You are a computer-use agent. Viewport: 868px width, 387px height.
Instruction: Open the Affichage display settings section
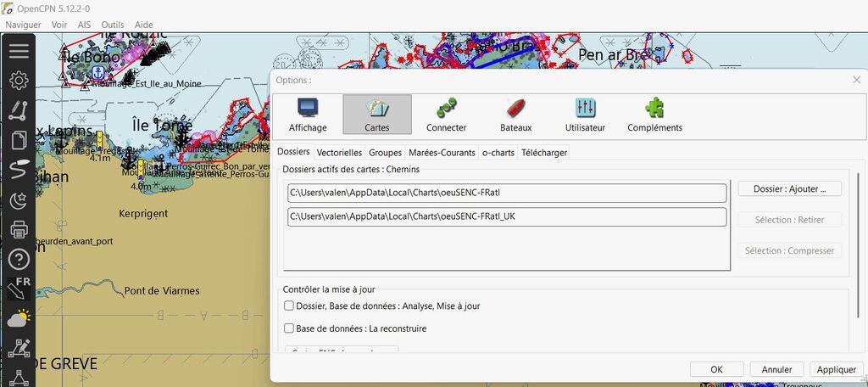point(307,115)
